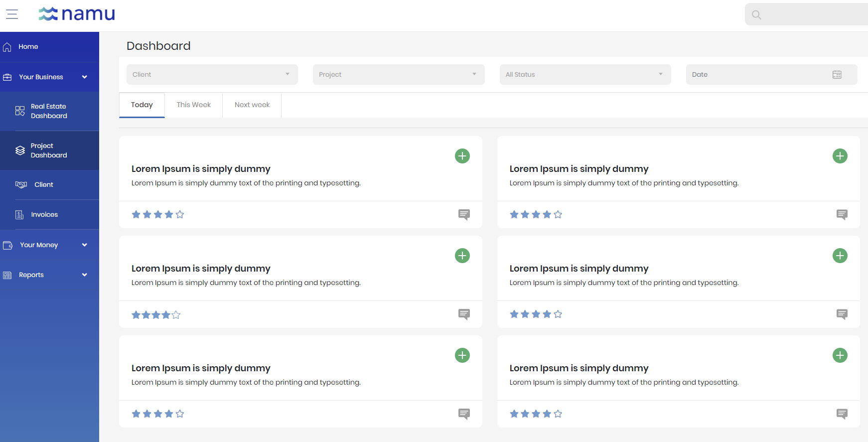Select the Today tab
Viewport: 868px width, 442px height.
[142, 105]
